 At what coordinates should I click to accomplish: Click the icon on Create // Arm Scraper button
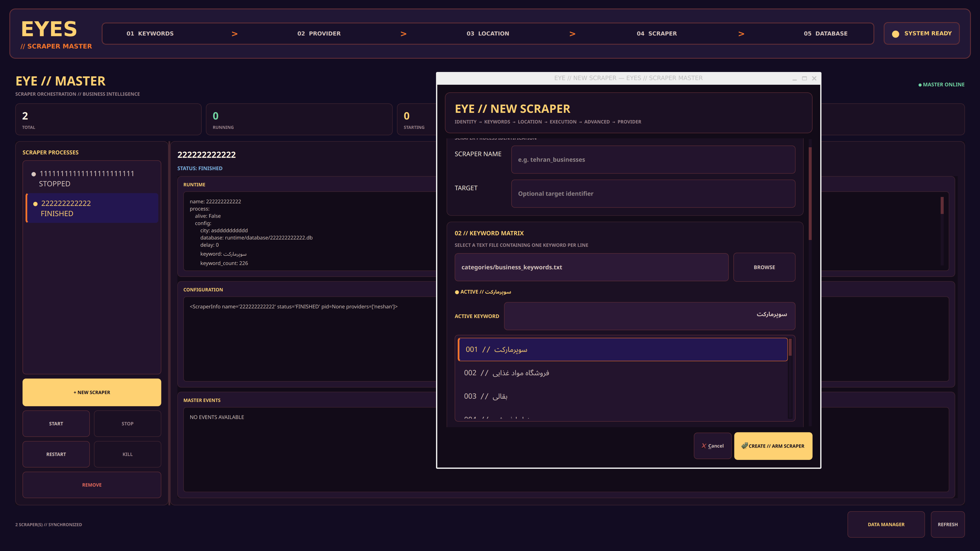[x=745, y=446]
